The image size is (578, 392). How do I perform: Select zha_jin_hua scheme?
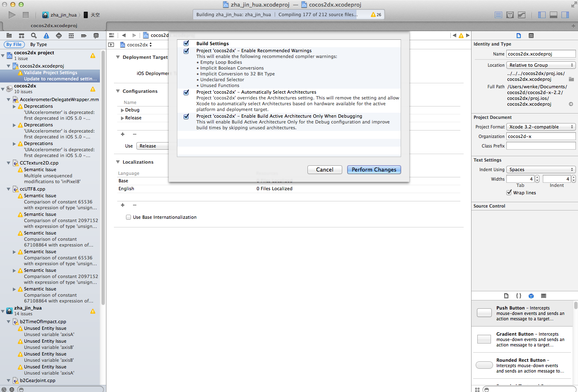(60, 15)
